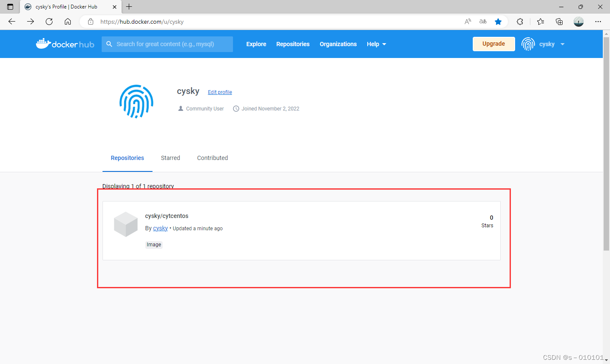Click the header fingerprint avatar icon
This screenshot has height=364, width=610.
[528, 44]
